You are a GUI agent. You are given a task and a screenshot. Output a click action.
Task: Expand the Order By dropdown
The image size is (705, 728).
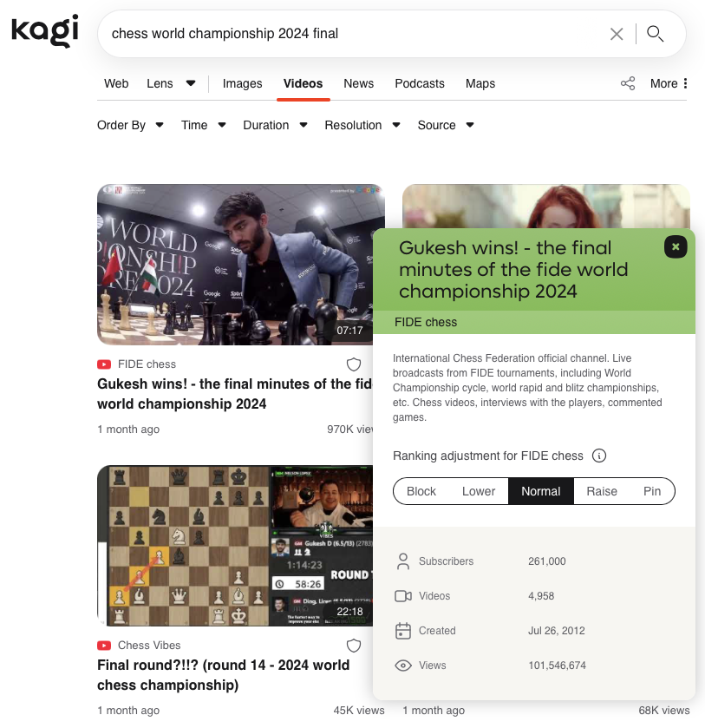[130, 125]
